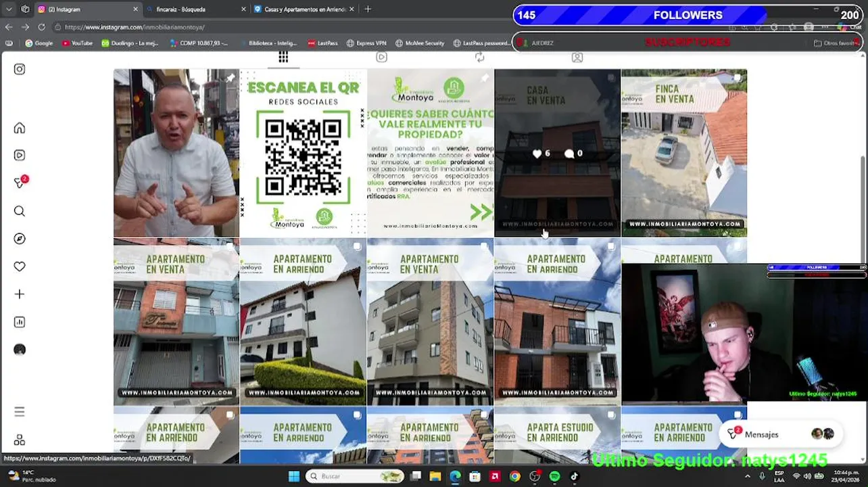
Task: Create a new post with the plus icon
Action: tap(20, 294)
